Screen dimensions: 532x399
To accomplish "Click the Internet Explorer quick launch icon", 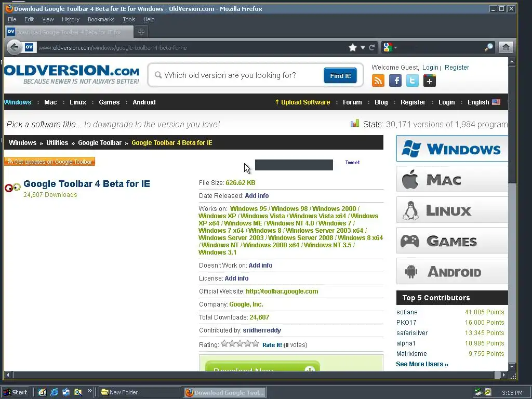I will click(x=54, y=392).
